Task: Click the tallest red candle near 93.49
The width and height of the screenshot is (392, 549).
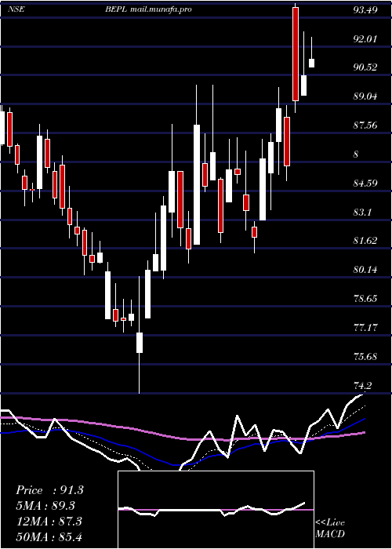Action: [x=296, y=54]
